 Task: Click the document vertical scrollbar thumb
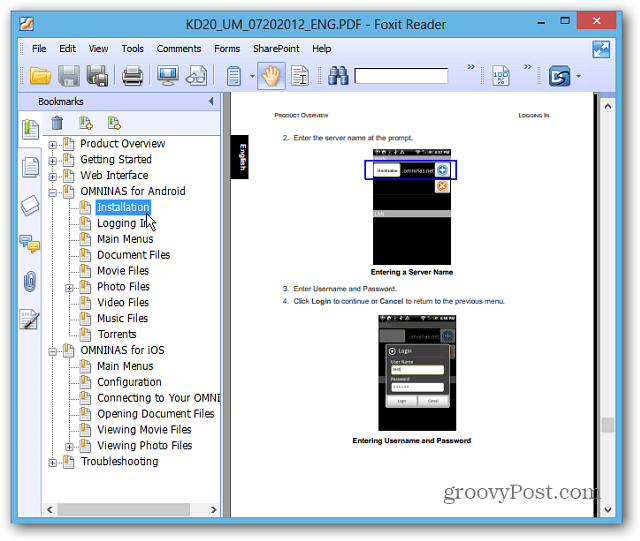click(607, 425)
